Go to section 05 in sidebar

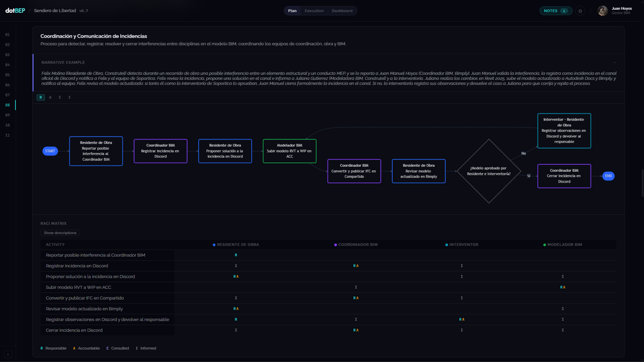8,75
